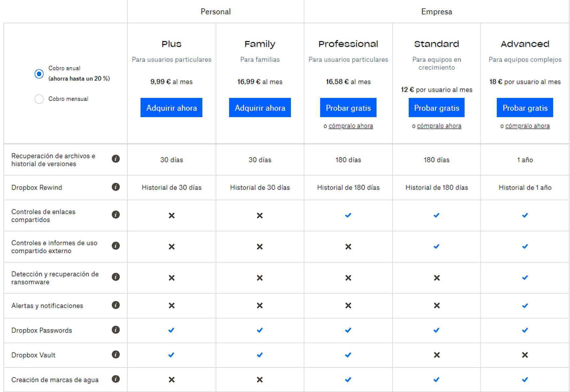The height and width of the screenshot is (392, 570).
Task: Select the Cobro anual billing option
Action: coord(39,73)
